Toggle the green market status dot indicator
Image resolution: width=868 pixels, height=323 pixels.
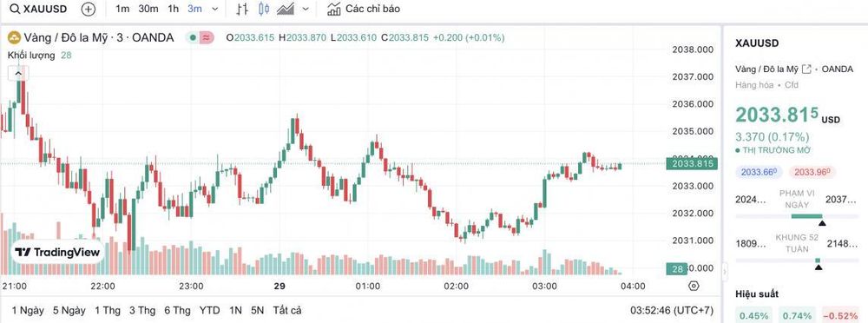(x=192, y=37)
